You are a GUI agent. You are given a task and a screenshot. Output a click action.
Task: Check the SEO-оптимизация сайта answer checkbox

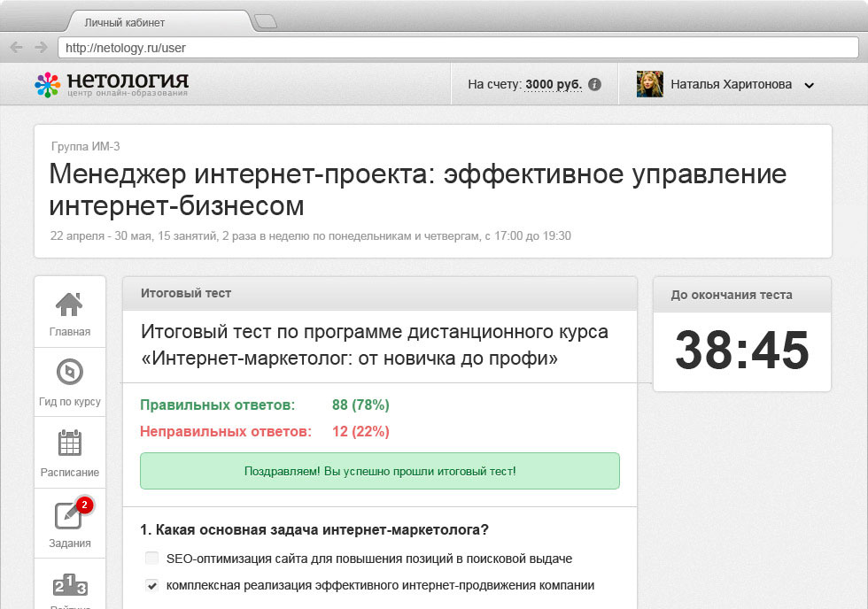tap(151, 559)
